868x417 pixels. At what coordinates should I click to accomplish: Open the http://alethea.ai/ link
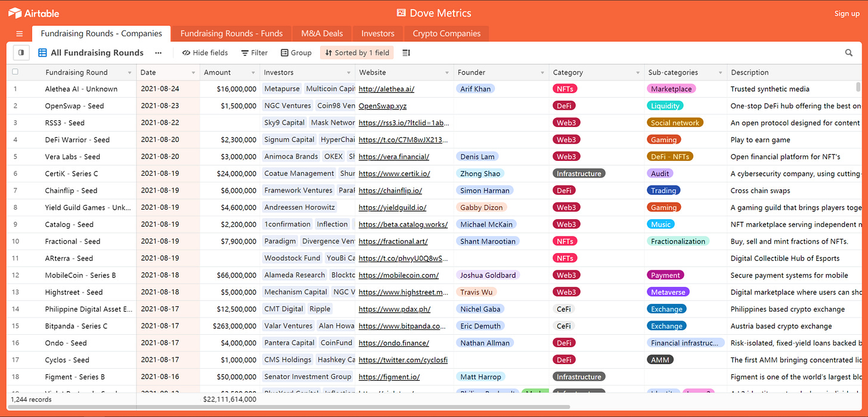point(386,89)
